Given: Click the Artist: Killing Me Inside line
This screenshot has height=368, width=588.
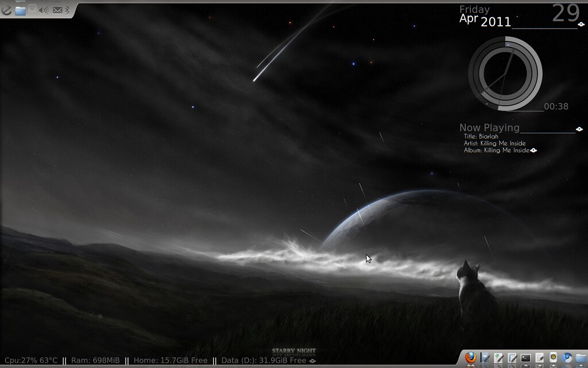Looking at the screenshot, I should [494, 143].
